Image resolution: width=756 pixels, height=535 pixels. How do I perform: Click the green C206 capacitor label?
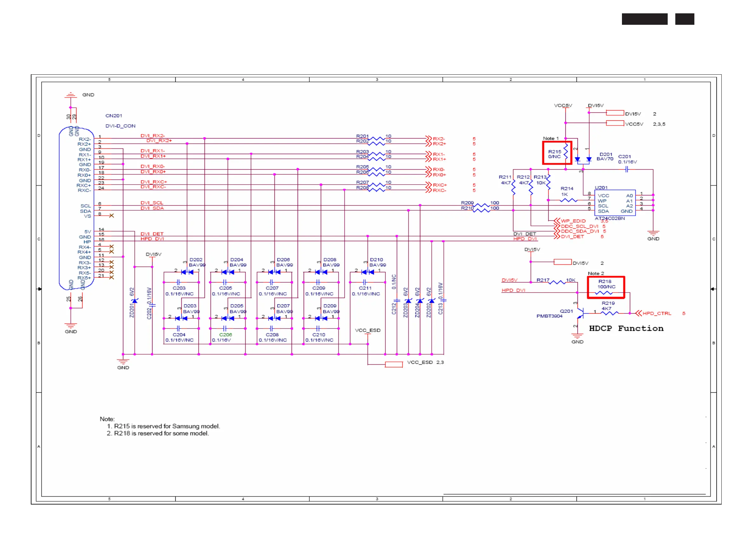(225, 335)
